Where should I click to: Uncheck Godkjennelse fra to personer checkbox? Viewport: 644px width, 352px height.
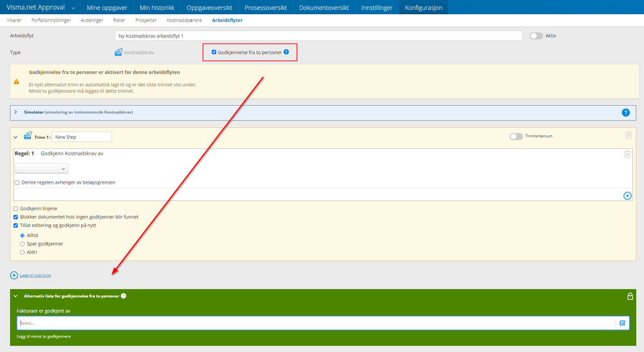point(213,52)
